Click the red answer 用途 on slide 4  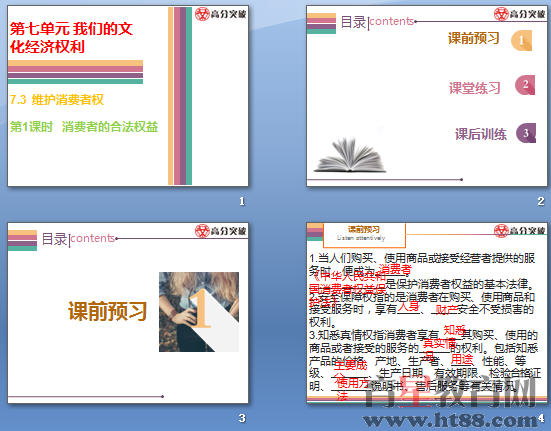pos(462,359)
